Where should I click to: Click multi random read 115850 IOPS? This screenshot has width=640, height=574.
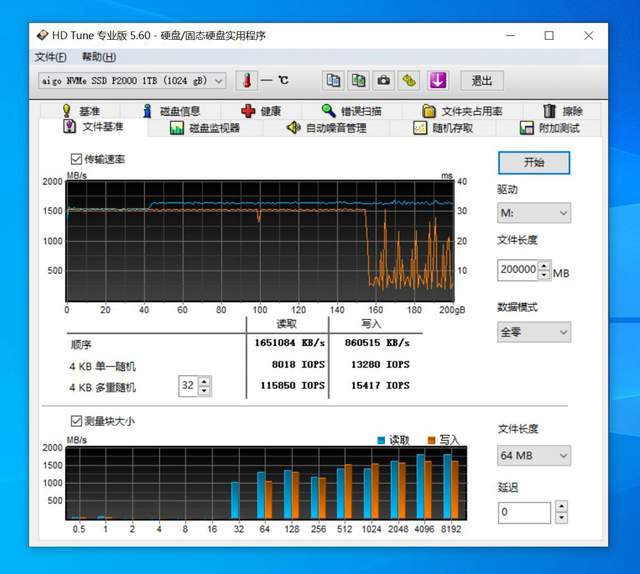pos(293,385)
